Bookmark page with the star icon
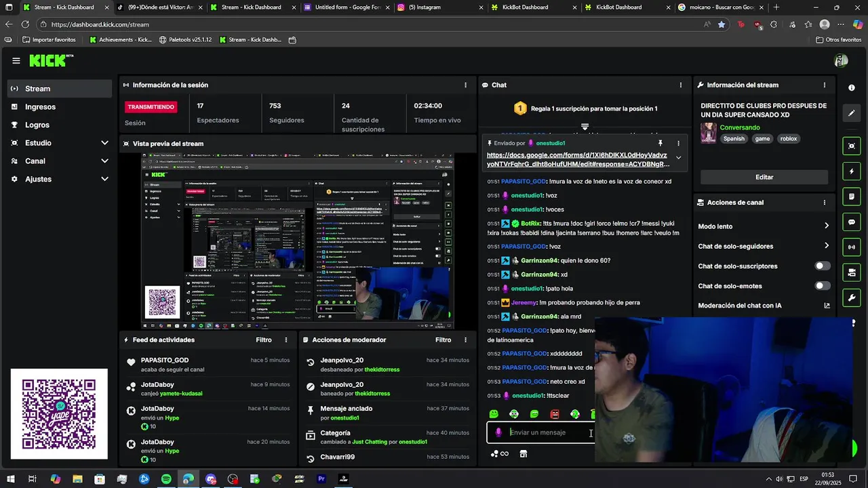 coord(722,24)
